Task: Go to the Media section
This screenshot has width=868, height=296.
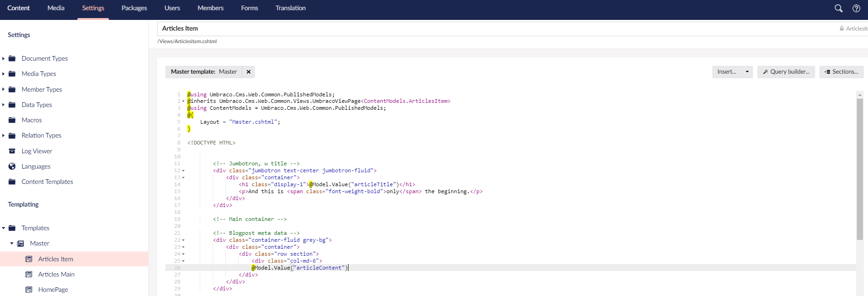Action: tap(56, 8)
